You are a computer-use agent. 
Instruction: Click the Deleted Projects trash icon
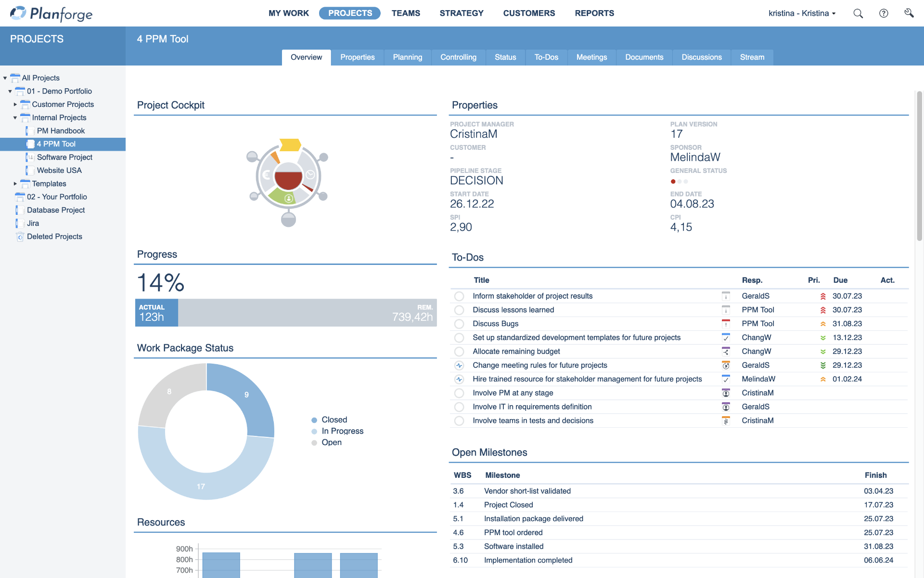[20, 236]
